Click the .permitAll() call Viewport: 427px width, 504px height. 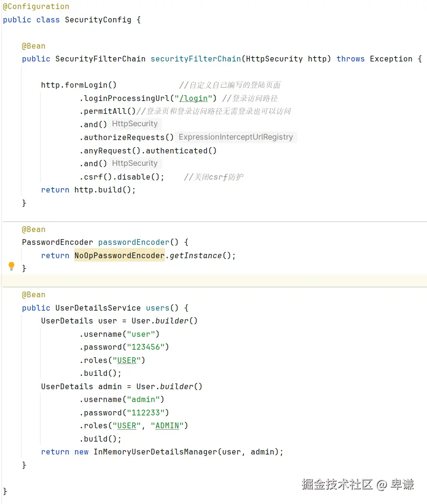[108, 111]
